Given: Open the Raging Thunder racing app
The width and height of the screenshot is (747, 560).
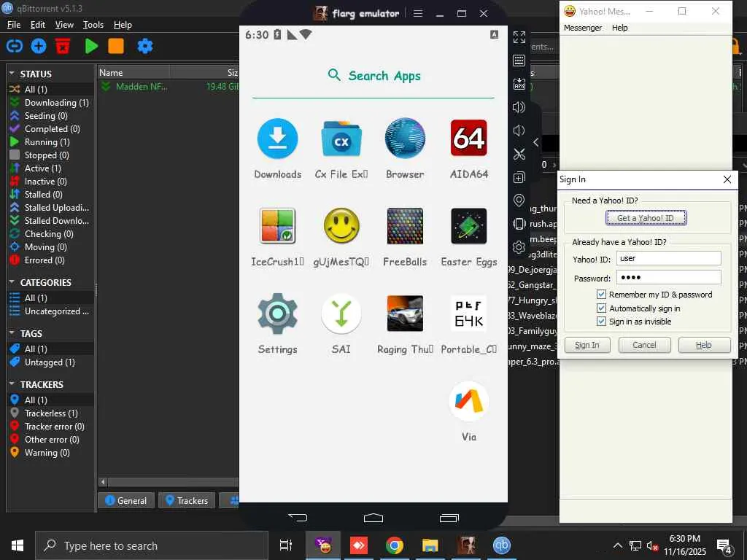Looking at the screenshot, I should click(405, 314).
